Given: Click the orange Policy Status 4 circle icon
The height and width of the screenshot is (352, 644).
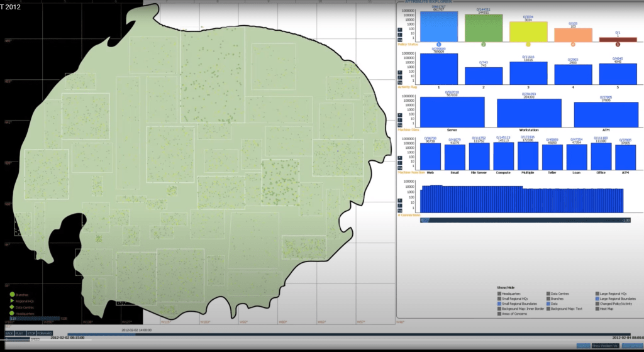Looking at the screenshot, I should 573,45.
